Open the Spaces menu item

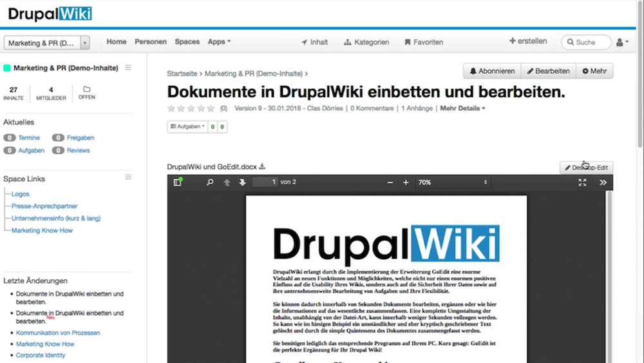[x=187, y=41]
